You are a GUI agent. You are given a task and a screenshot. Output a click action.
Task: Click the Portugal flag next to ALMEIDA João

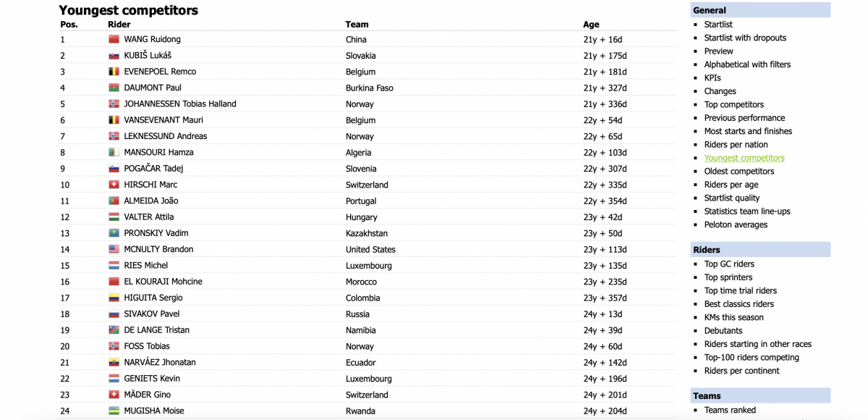pos(114,201)
